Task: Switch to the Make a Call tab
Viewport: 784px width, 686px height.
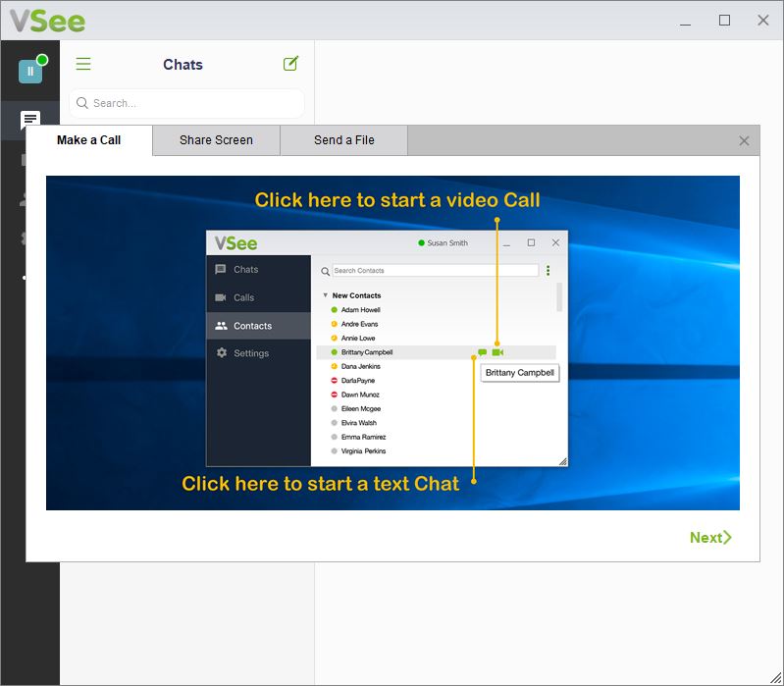Action: [89, 140]
